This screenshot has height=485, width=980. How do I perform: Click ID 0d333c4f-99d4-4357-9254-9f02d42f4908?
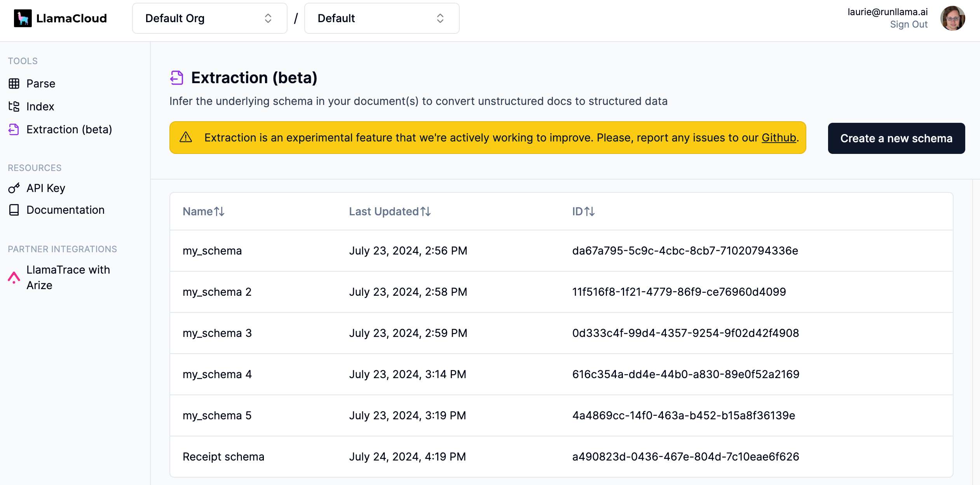685,333
